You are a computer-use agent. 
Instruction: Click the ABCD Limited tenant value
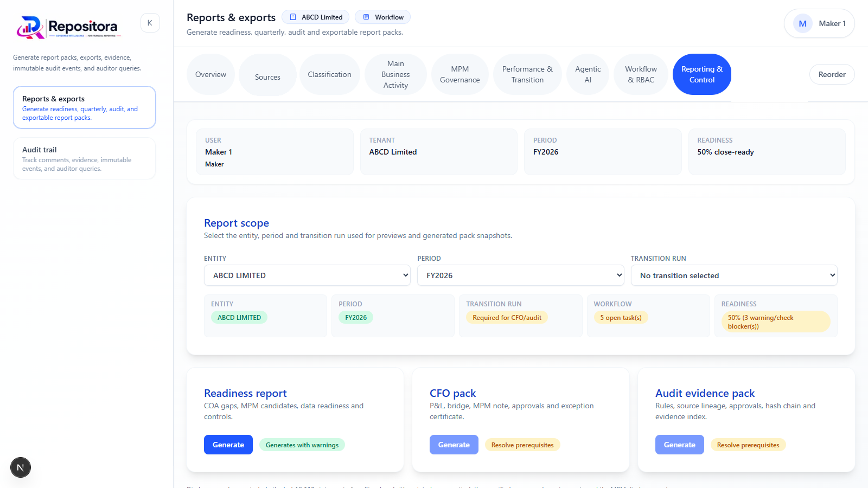(x=393, y=152)
